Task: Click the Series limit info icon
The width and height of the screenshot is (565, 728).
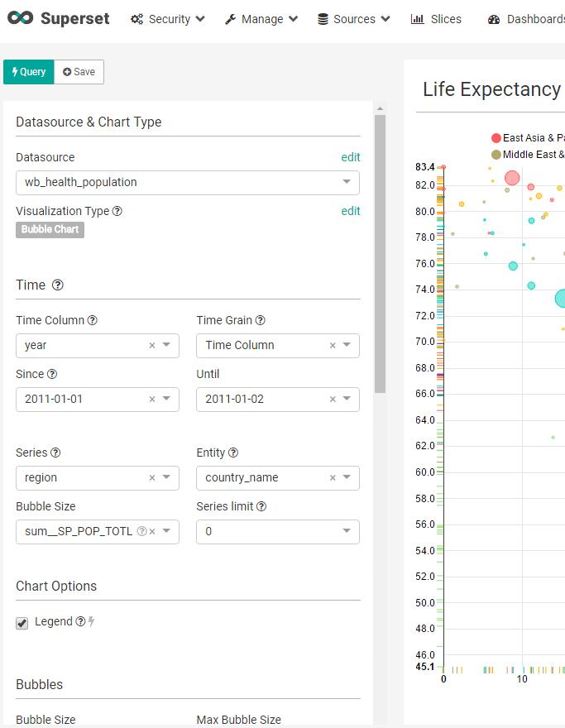Action: pyautogui.click(x=261, y=506)
